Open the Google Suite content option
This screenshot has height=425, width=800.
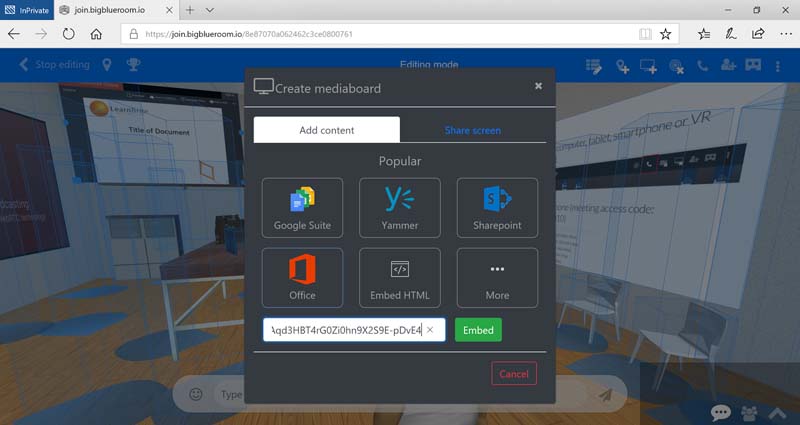click(x=302, y=208)
